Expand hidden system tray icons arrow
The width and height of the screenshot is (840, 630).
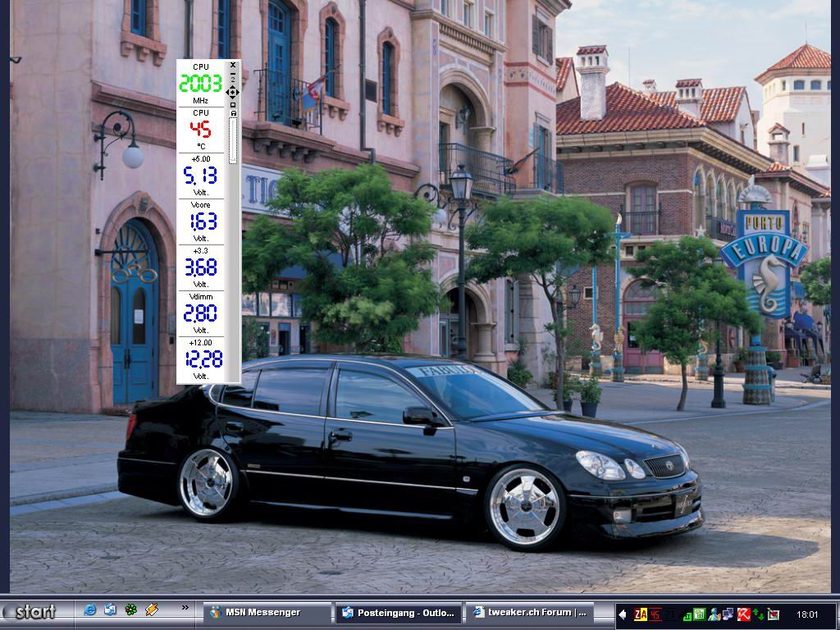click(623, 614)
